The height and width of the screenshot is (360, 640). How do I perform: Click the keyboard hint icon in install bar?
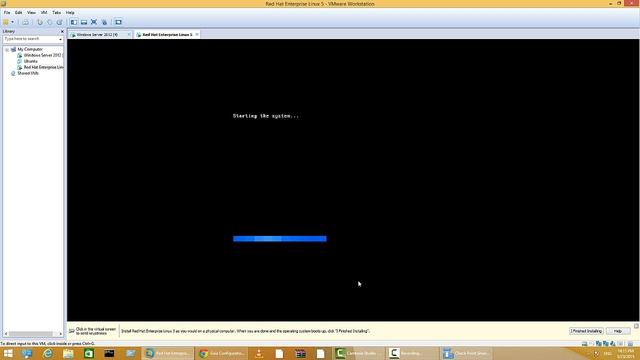(x=72, y=331)
